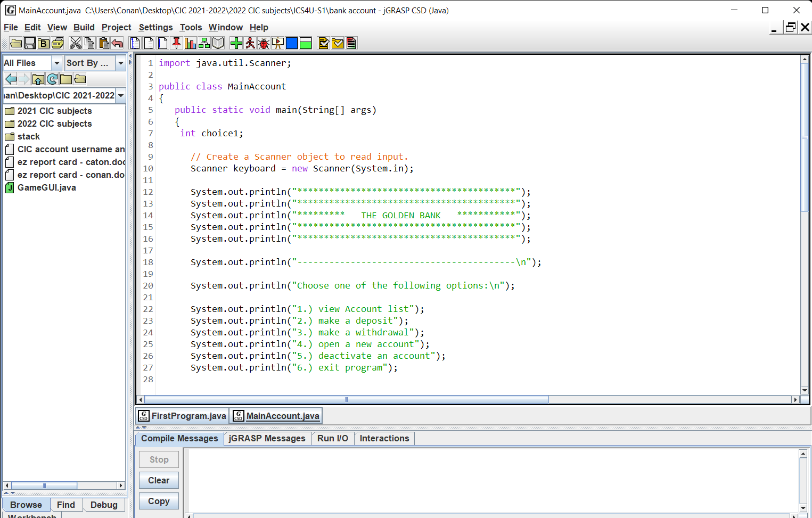The width and height of the screenshot is (812, 518).
Task: Click the Copy pages toolbar icon
Action: [x=89, y=43]
